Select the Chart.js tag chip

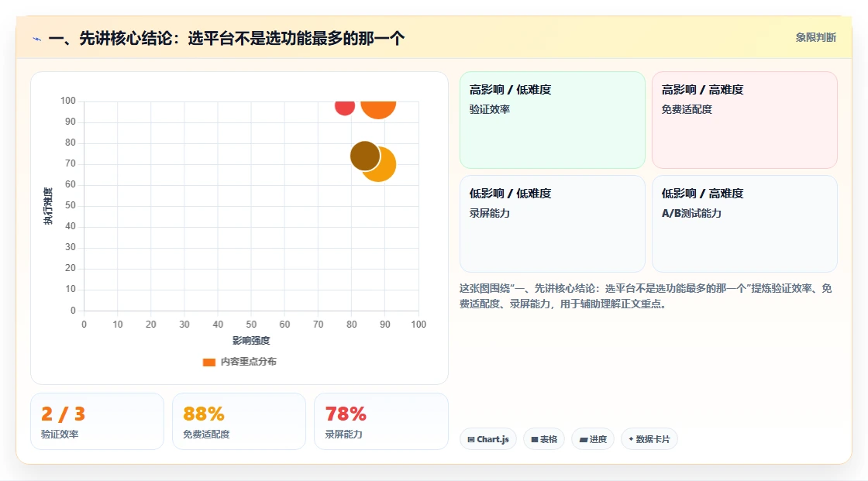click(488, 439)
